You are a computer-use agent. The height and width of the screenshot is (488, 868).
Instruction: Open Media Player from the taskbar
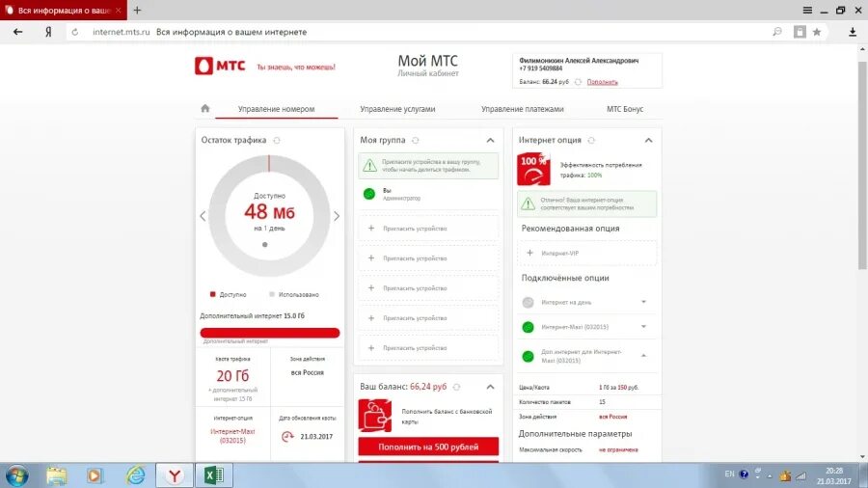(x=95, y=475)
